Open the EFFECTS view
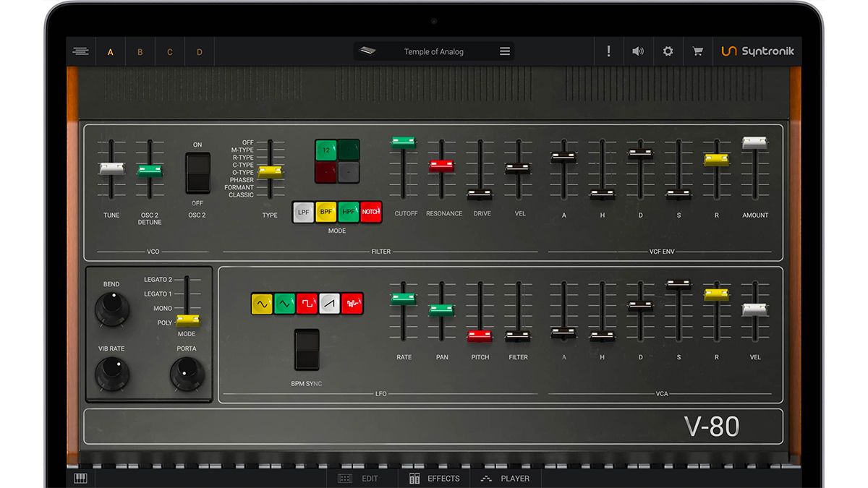 (x=434, y=479)
